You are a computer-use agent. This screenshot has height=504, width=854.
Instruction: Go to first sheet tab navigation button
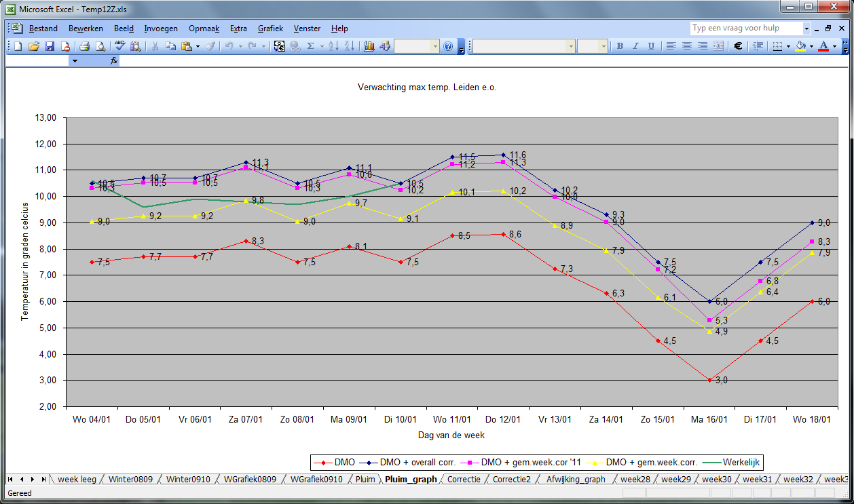click(11, 479)
